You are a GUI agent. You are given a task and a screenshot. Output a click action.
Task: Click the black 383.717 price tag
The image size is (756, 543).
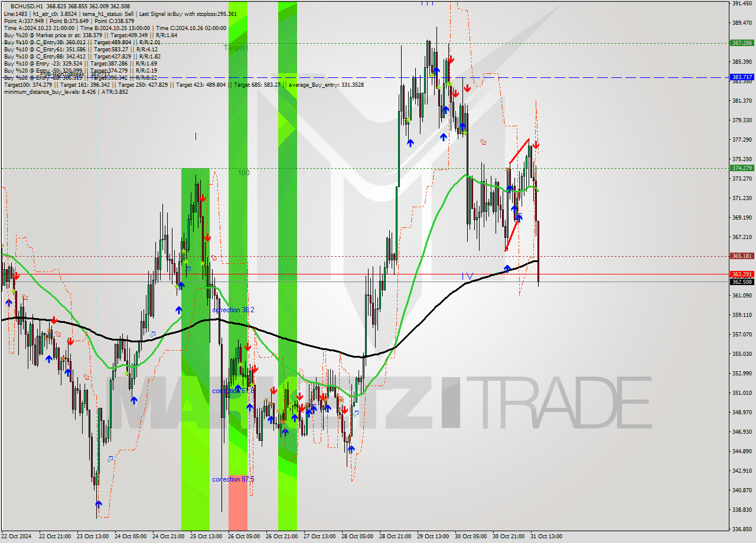click(742, 77)
